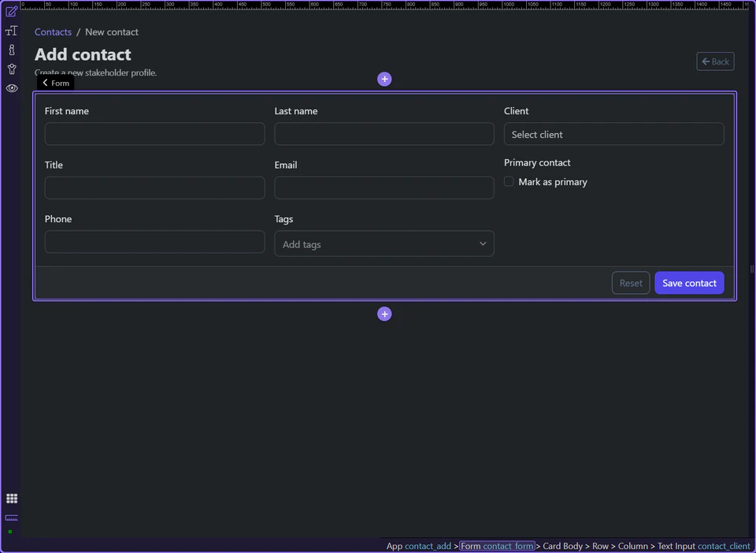Open the app grid icon at bottom left

(12, 498)
